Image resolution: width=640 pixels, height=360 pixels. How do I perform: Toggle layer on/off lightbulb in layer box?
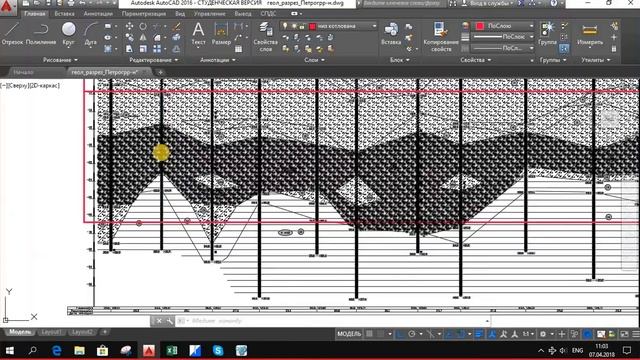coord(285,26)
